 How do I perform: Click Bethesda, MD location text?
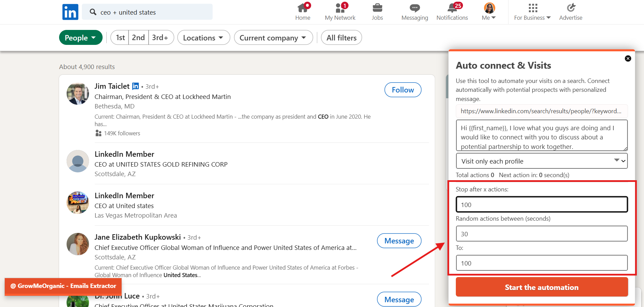coord(114,106)
